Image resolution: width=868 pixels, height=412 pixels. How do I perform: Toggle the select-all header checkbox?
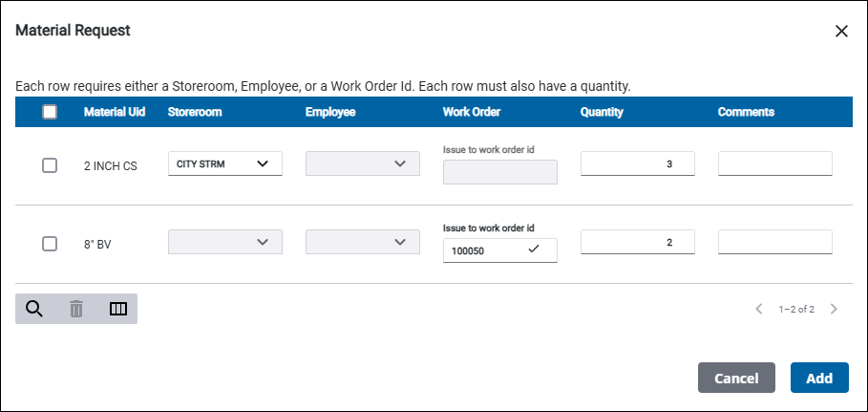pos(50,112)
